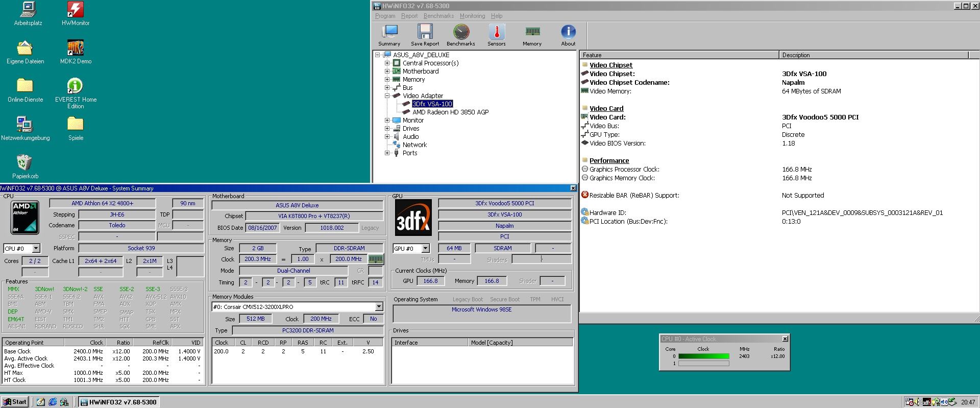This screenshot has height=408, width=980.
Task: Open the CPU #0 selector dropdown
Action: [x=36, y=249]
